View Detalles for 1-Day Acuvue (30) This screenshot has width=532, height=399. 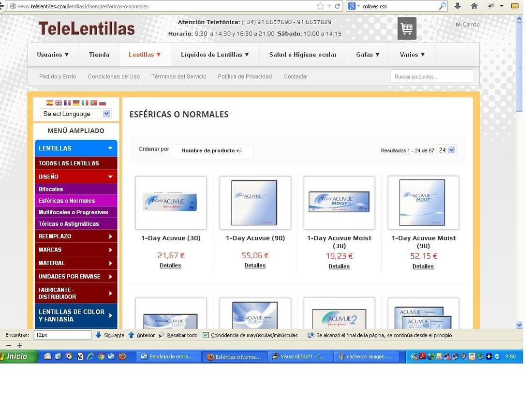pyautogui.click(x=170, y=266)
